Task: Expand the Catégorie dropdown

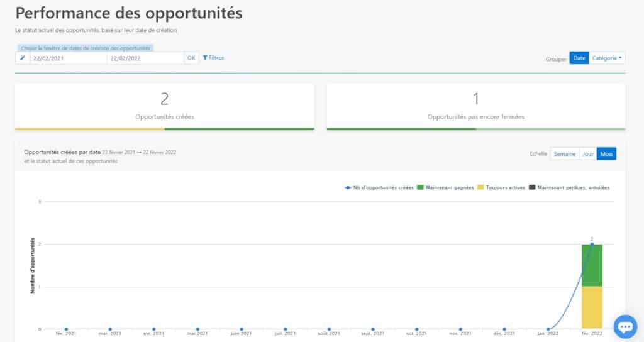Action: click(608, 58)
